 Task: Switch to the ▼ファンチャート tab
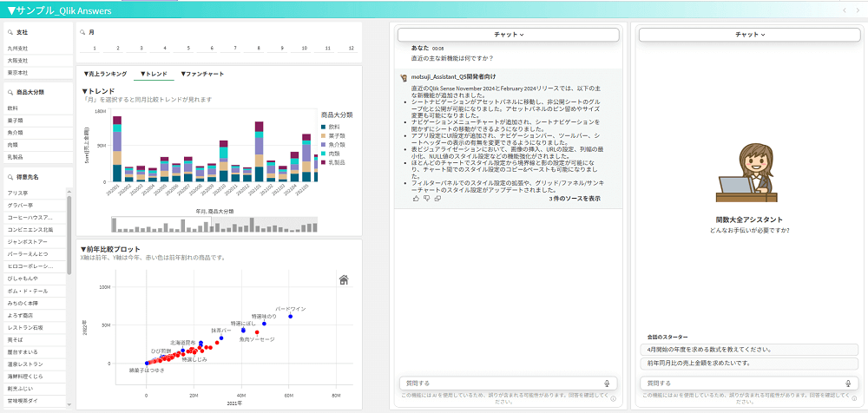pos(202,75)
